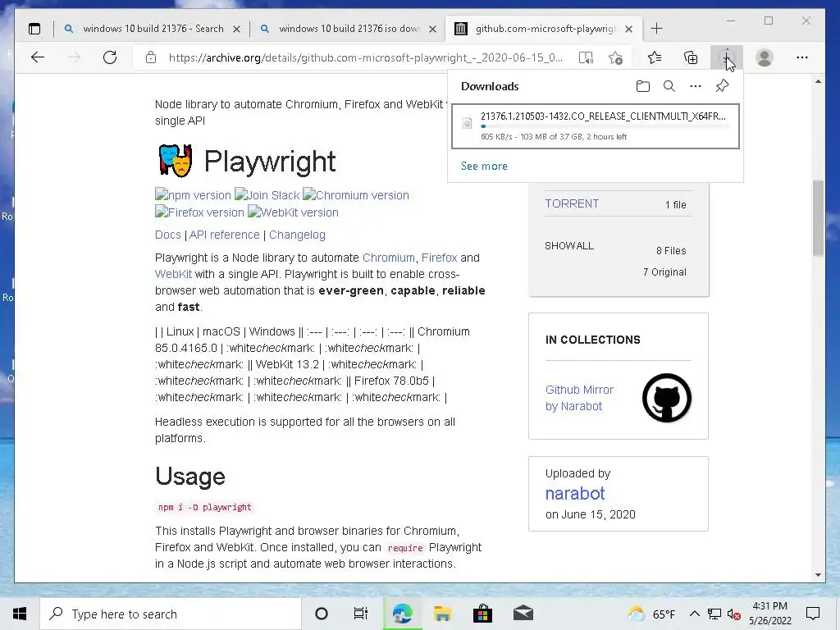
Task: Refresh the current page
Action: point(110,57)
